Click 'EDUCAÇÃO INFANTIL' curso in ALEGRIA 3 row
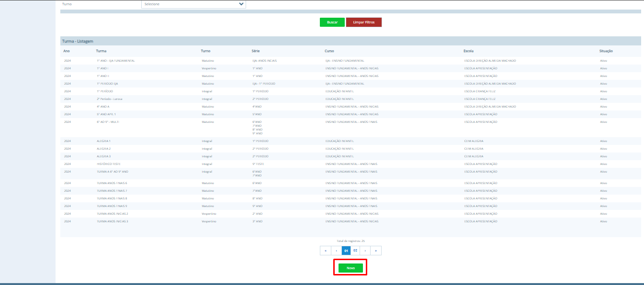644x285 pixels. click(339, 156)
